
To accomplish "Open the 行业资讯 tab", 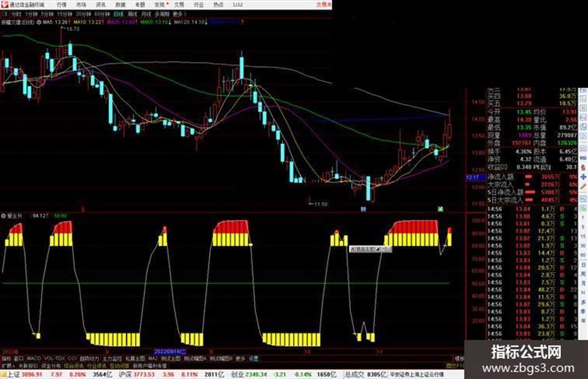I will pyautogui.click(x=96, y=365).
